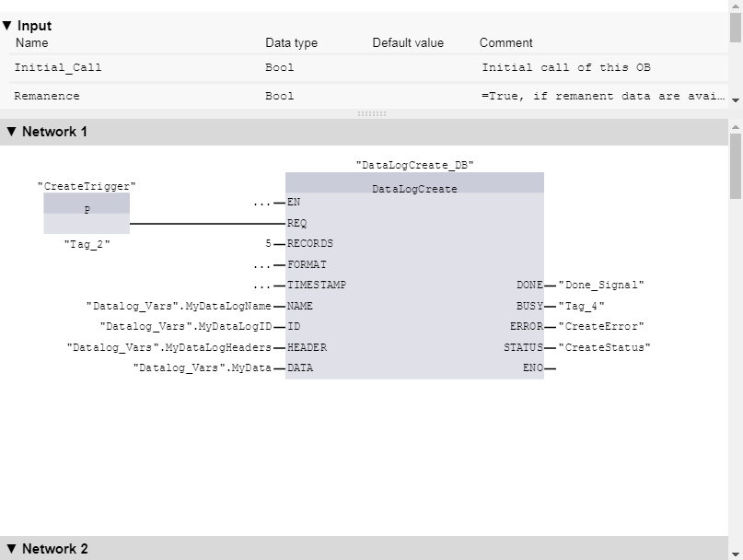Viewport: 743px width, 560px height.
Task: Select the P positive-edge contact block
Action: click(x=87, y=213)
